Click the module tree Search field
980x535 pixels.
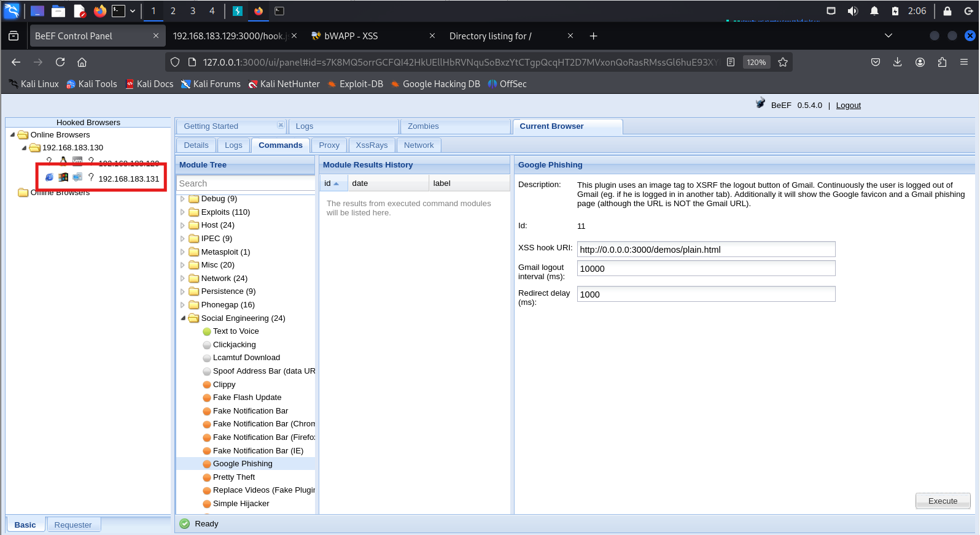(246, 183)
